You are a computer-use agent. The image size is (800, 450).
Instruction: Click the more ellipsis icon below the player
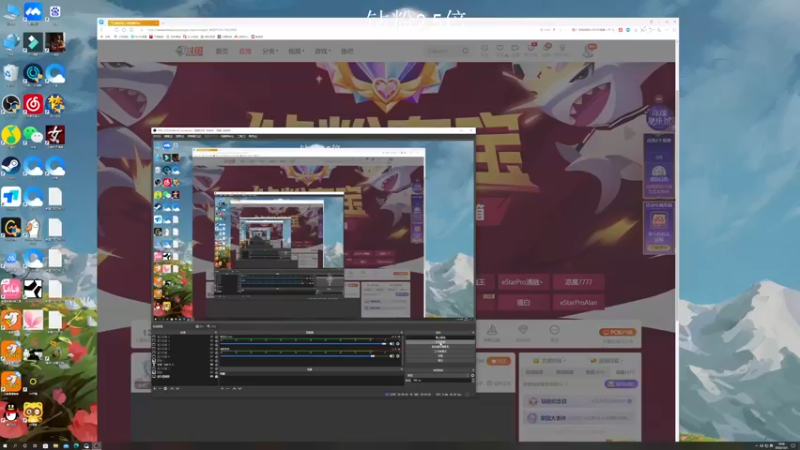click(x=555, y=330)
